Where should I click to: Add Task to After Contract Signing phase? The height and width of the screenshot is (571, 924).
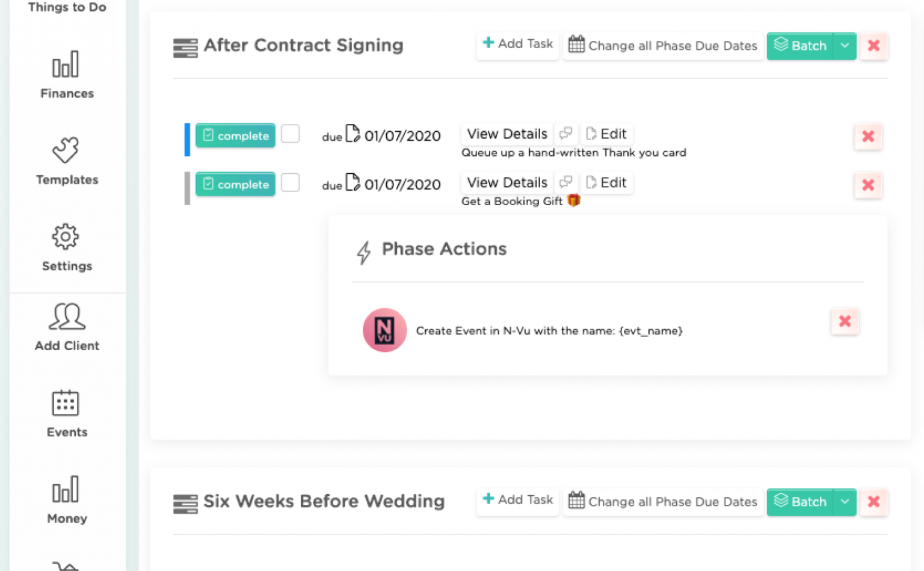[518, 44]
